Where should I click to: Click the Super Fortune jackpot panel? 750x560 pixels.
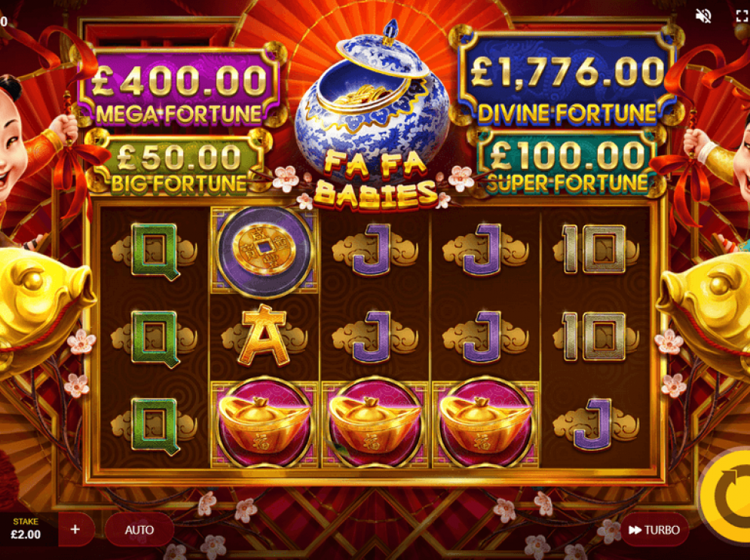pos(567,164)
